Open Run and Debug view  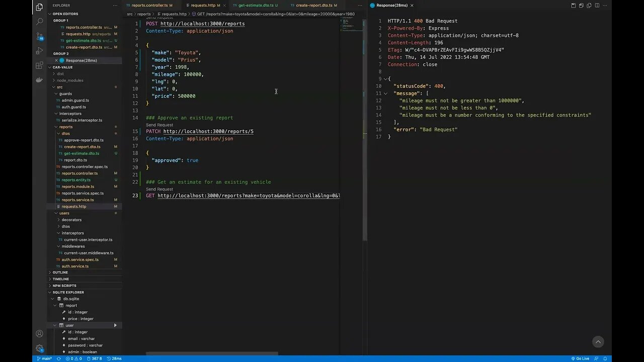[x=39, y=51]
